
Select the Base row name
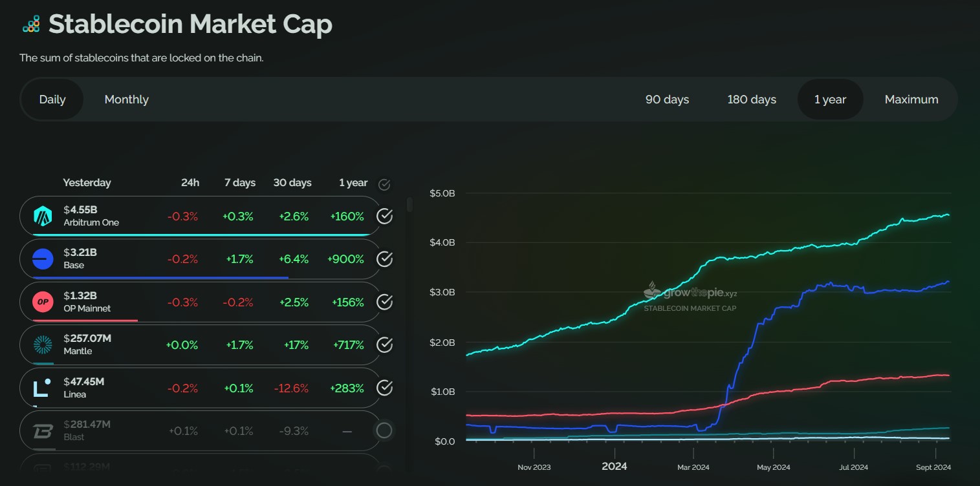tap(74, 266)
